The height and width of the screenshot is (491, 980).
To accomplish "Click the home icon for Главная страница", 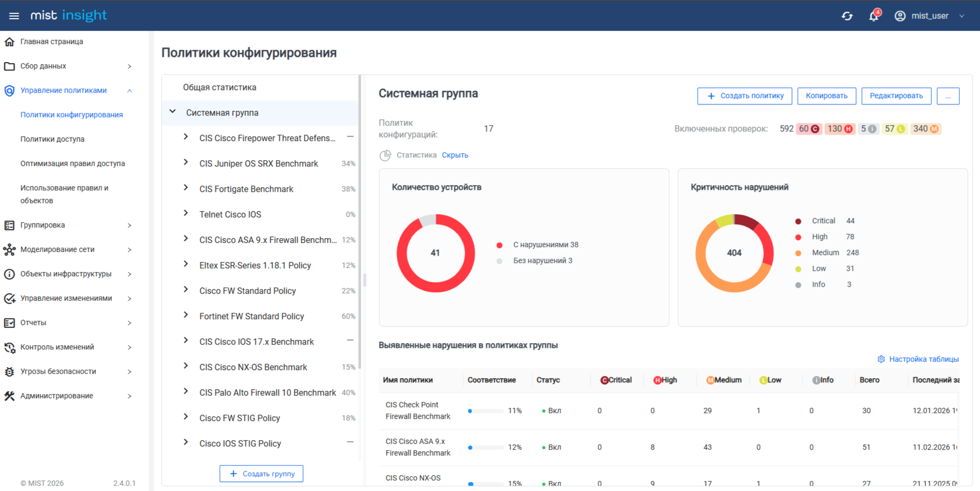I will click(10, 42).
